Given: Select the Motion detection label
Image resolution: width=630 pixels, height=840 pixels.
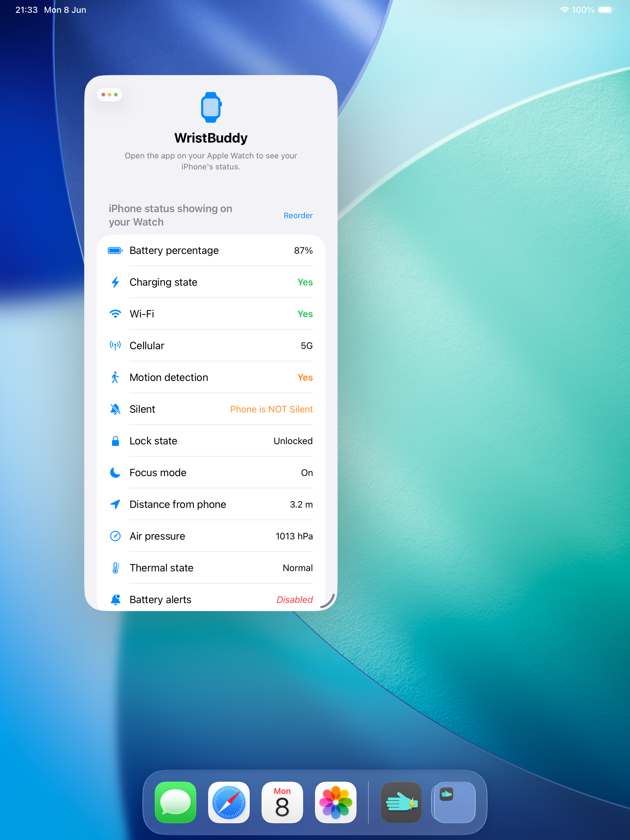Looking at the screenshot, I should [168, 378].
